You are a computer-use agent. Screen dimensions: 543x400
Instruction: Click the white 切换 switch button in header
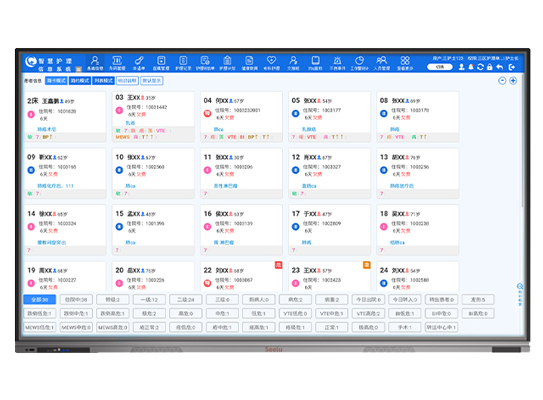(439, 67)
